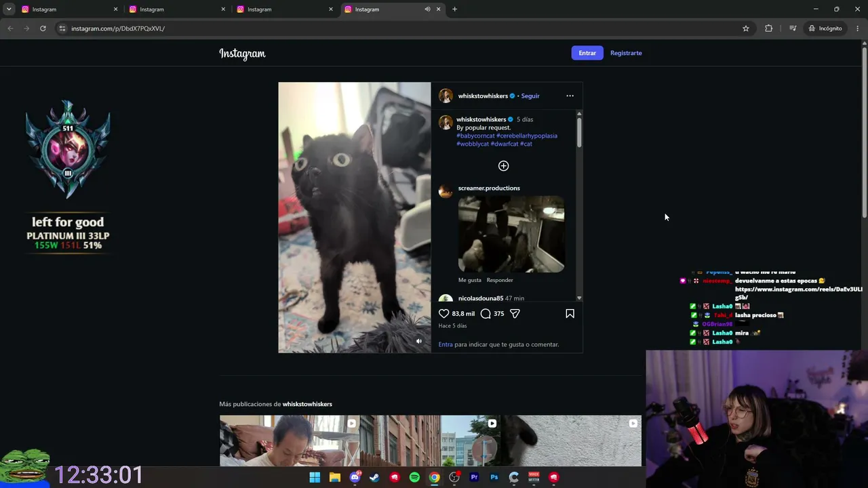Switch to the first Instagram tab
Image resolution: width=868 pixels, height=488 pixels.
(x=68, y=9)
